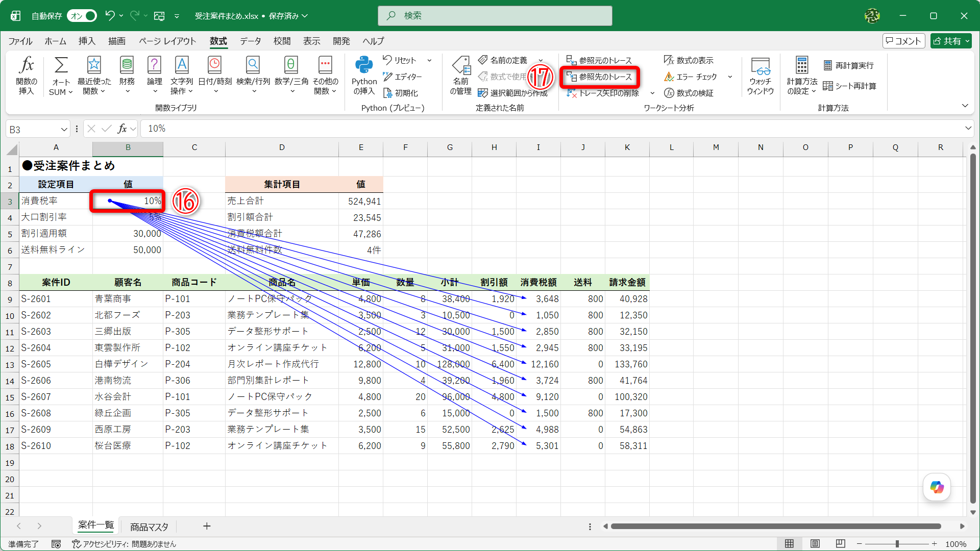980x551 pixels.
Task: Click 選択範囲から作成 names option
Action: pyautogui.click(x=512, y=93)
